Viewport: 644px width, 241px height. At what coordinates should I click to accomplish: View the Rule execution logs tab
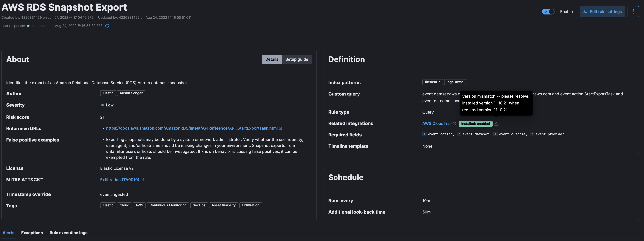[x=68, y=233]
